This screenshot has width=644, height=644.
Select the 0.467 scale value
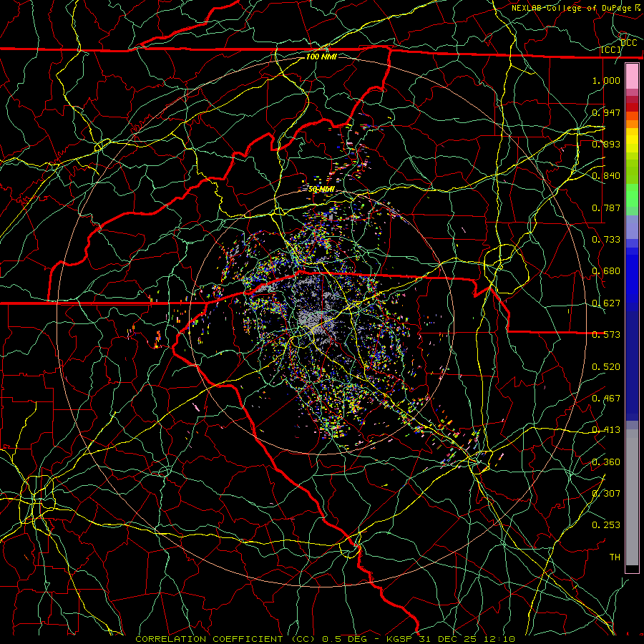point(606,399)
